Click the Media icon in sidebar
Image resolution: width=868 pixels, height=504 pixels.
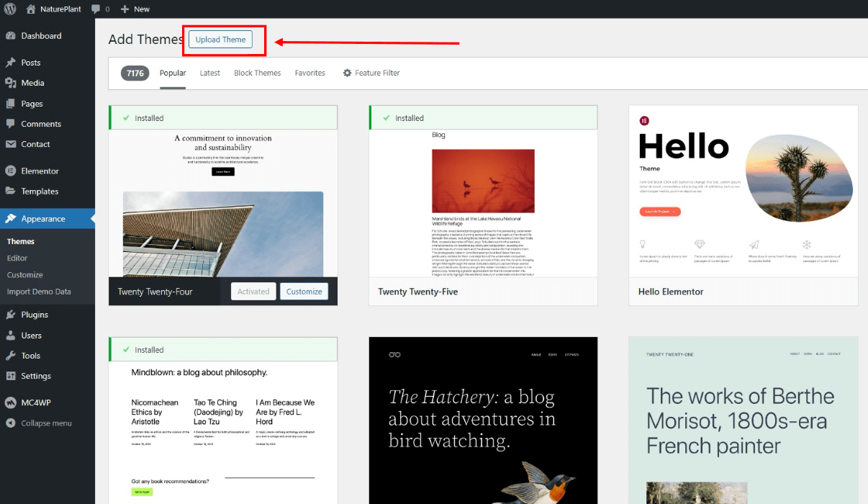click(x=11, y=83)
